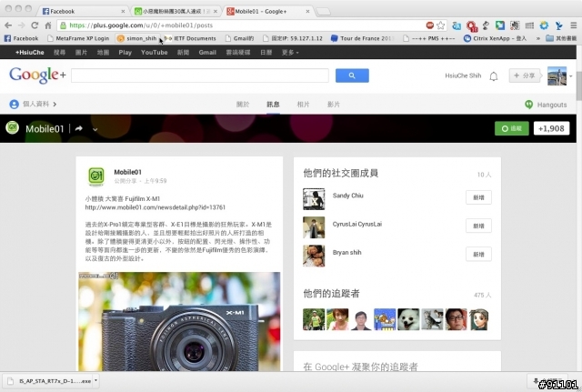Open the new tab button
The image size is (582, 392).
pos(324,12)
